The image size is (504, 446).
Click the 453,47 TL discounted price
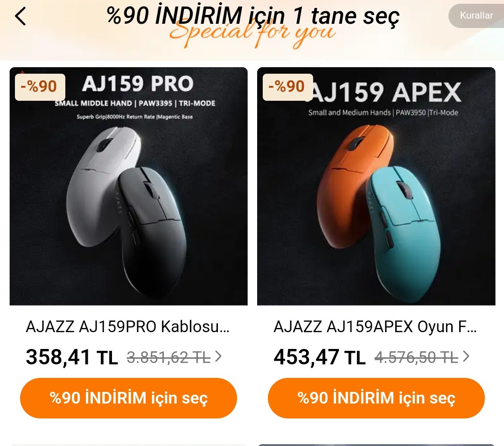point(320,357)
